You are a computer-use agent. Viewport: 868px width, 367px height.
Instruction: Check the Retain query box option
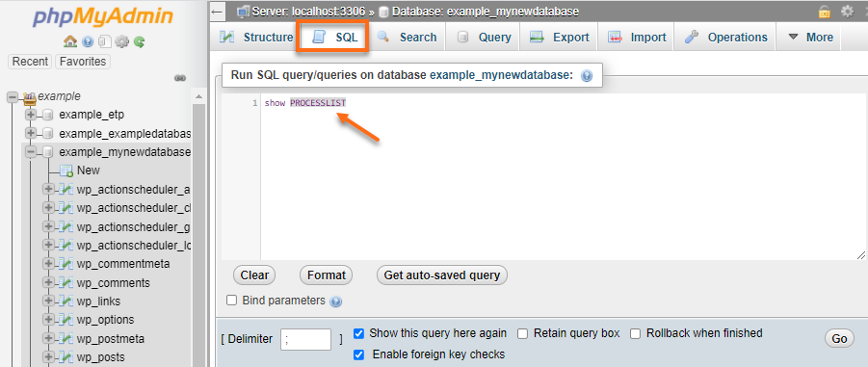(522, 334)
